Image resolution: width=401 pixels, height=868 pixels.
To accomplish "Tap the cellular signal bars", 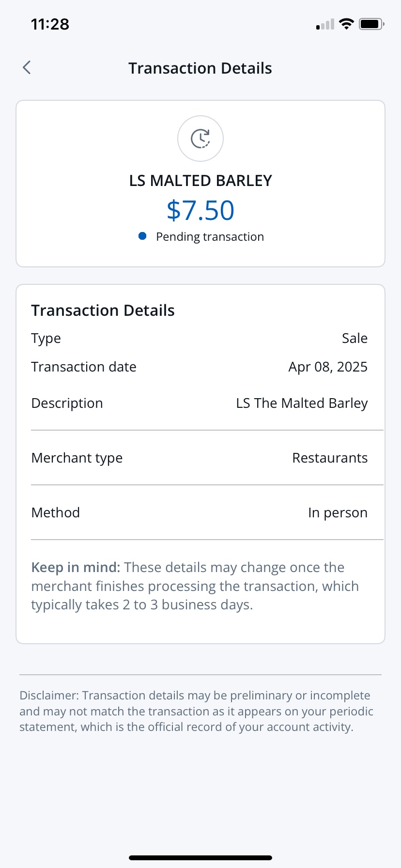I will coord(325,24).
